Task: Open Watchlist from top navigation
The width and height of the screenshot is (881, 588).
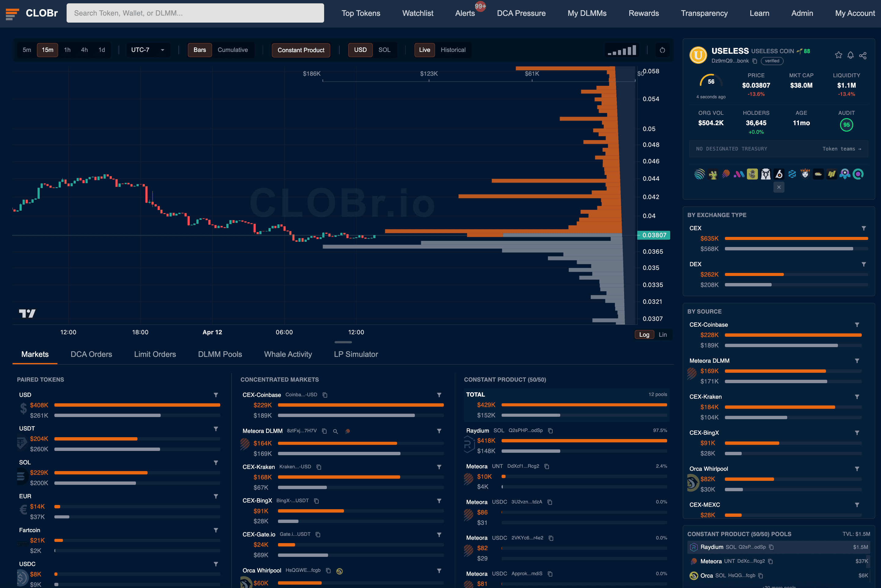Action: [418, 13]
